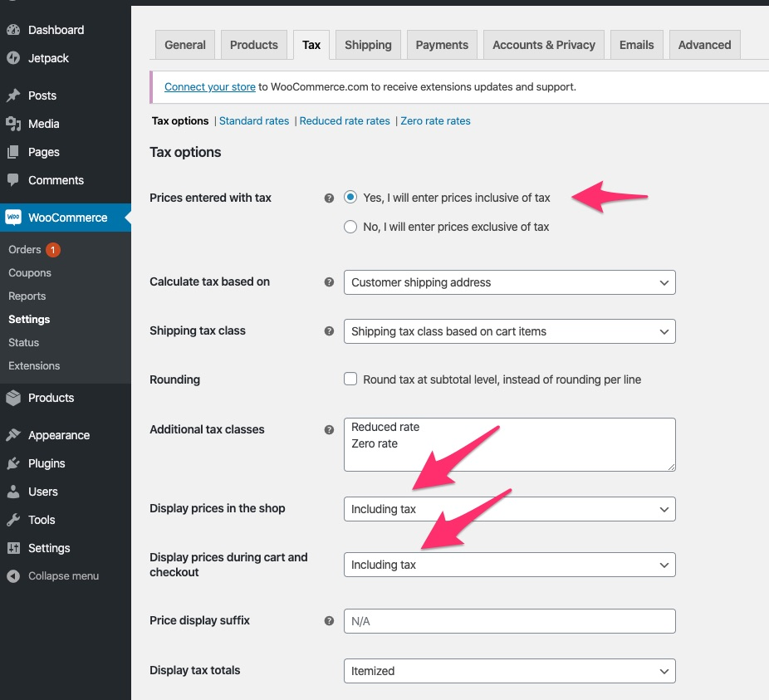Open the Zero rate rates section link
This screenshot has height=700, width=769.
(435, 120)
